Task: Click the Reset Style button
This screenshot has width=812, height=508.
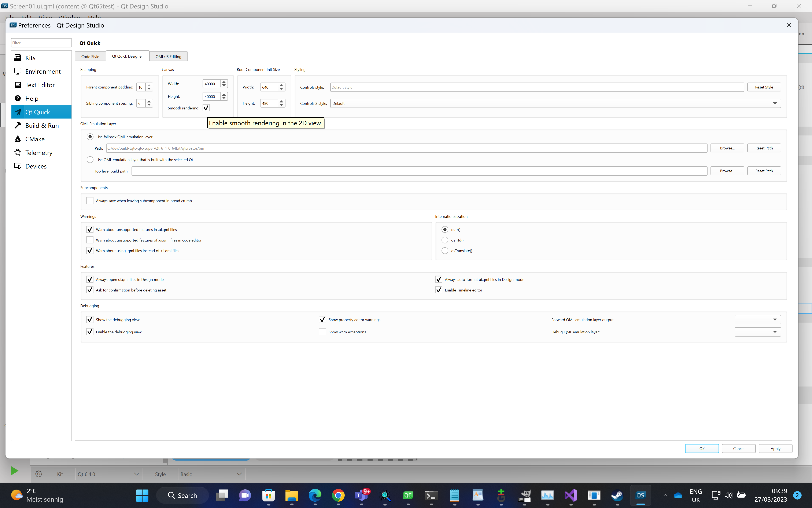Action: pos(764,87)
